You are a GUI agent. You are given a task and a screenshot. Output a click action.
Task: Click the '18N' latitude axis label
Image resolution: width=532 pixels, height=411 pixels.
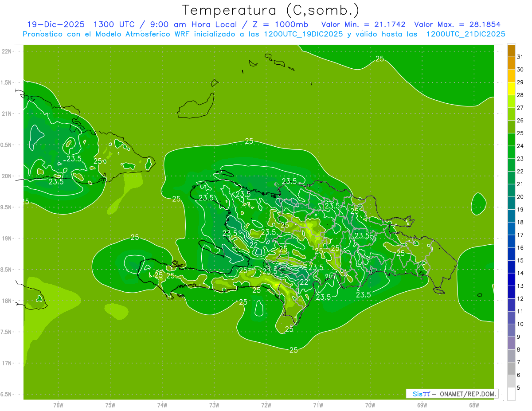(7, 301)
